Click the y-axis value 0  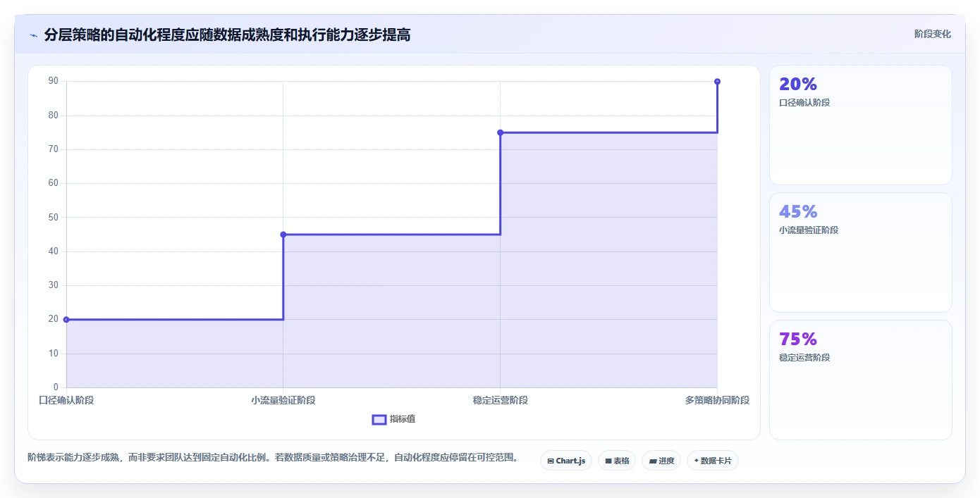point(56,387)
